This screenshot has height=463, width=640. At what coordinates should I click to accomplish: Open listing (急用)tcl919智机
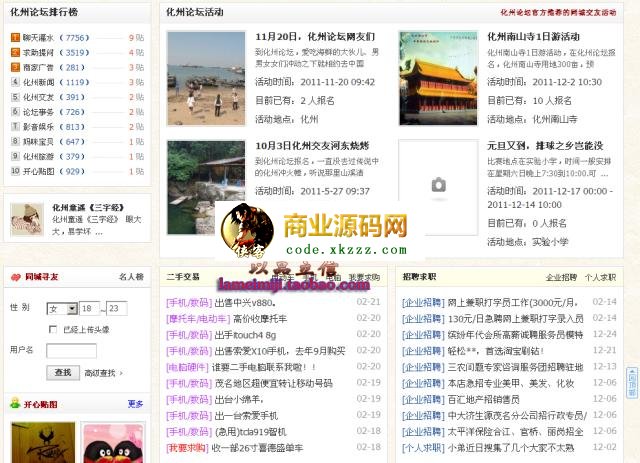(x=250, y=432)
